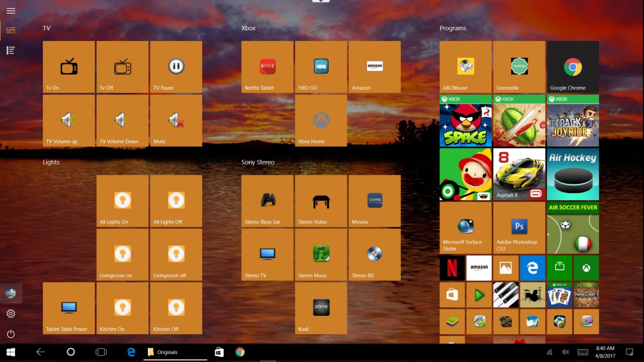Switch to the all apps list view
The height and width of the screenshot is (362, 644).
[x=11, y=50]
